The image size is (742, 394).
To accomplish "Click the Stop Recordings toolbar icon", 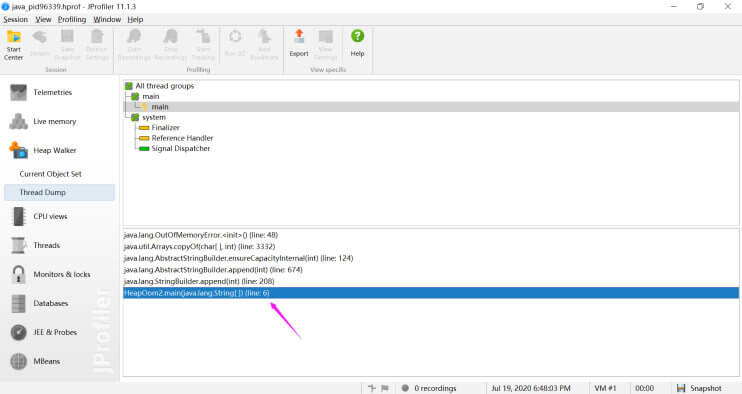I will pos(171,44).
